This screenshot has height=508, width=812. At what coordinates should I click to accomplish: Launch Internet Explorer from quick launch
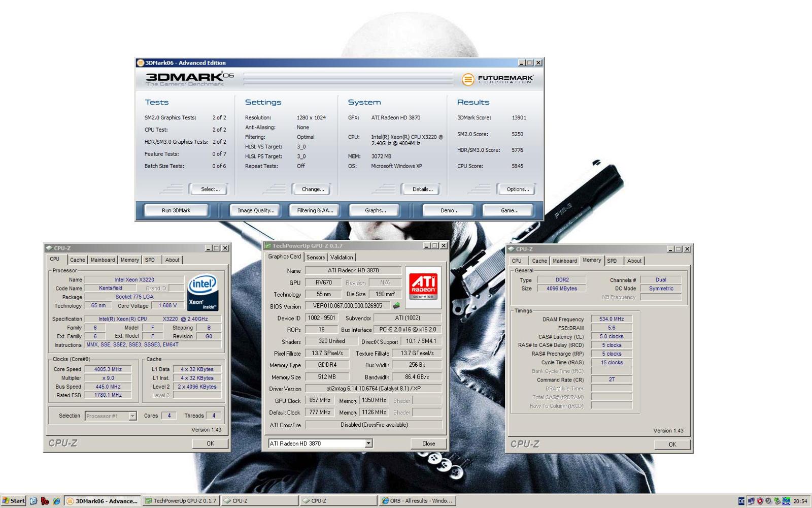click(56, 501)
